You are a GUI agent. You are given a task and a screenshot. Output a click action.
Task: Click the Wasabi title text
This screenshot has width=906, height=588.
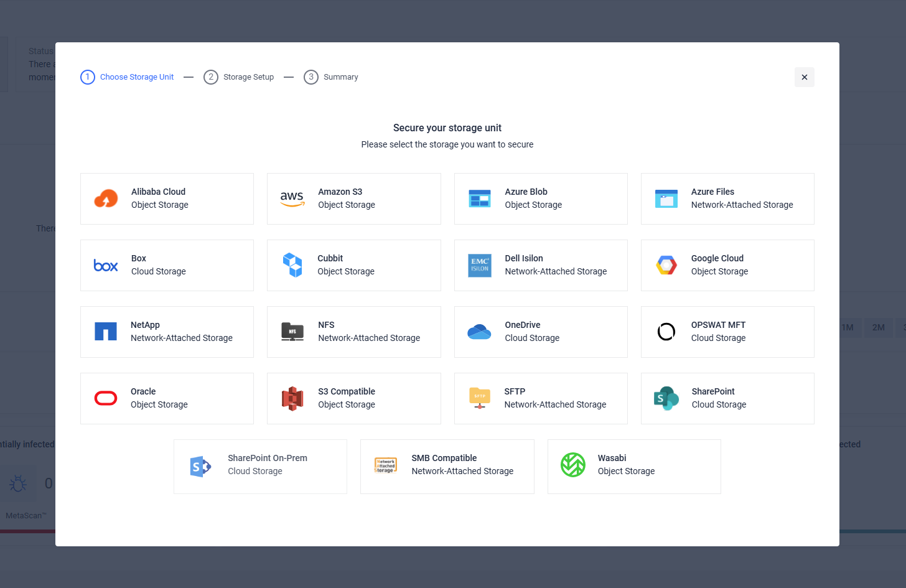click(x=612, y=458)
